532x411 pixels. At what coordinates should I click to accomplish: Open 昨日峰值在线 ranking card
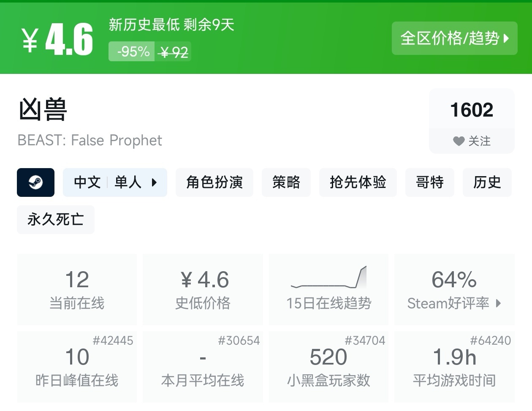(77, 367)
